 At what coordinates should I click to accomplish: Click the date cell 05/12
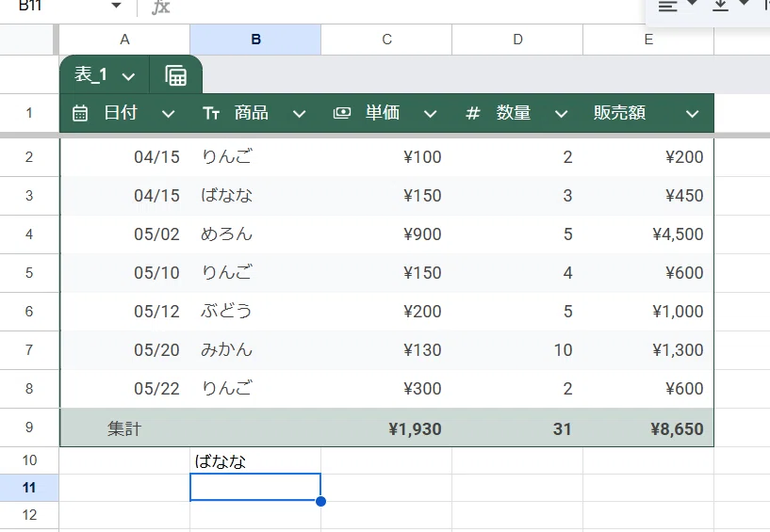point(124,311)
